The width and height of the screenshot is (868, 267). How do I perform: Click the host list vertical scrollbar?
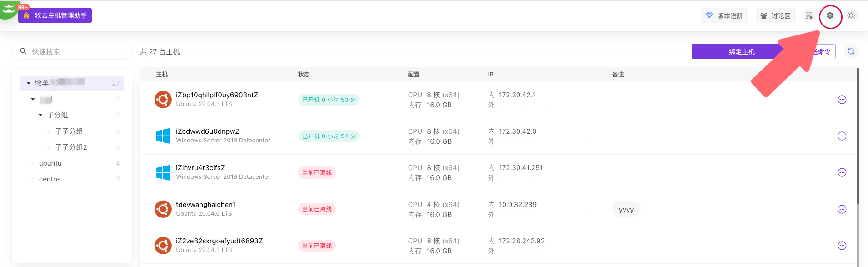tap(858, 136)
